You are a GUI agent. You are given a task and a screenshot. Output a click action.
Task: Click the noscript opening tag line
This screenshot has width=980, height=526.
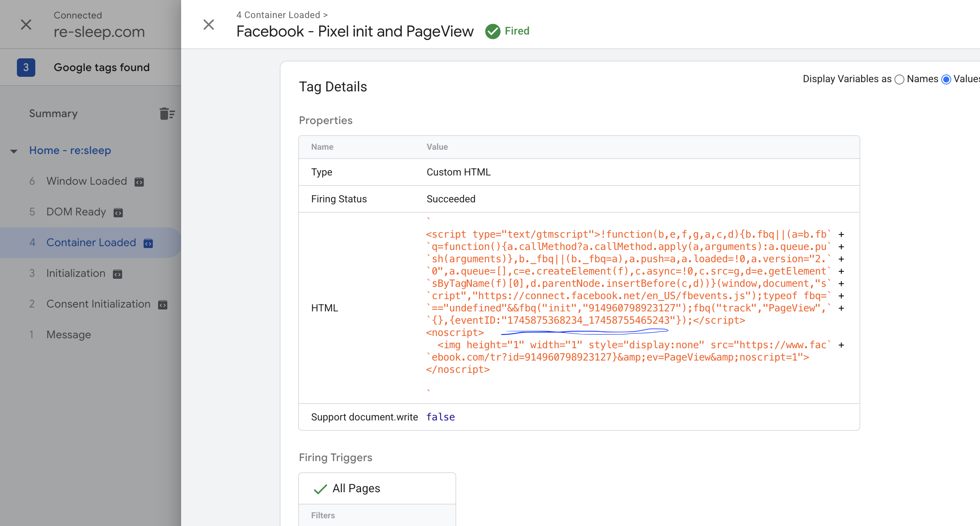coord(455,332)
